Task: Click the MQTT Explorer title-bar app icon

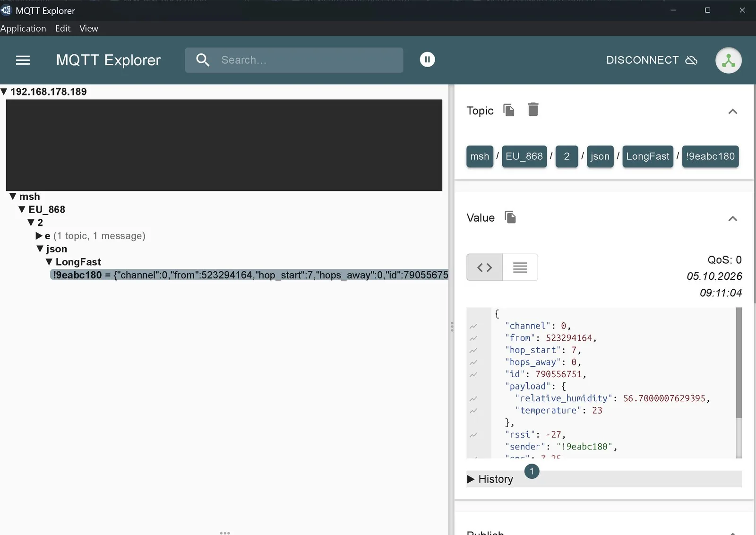Action: coord(6,10)
